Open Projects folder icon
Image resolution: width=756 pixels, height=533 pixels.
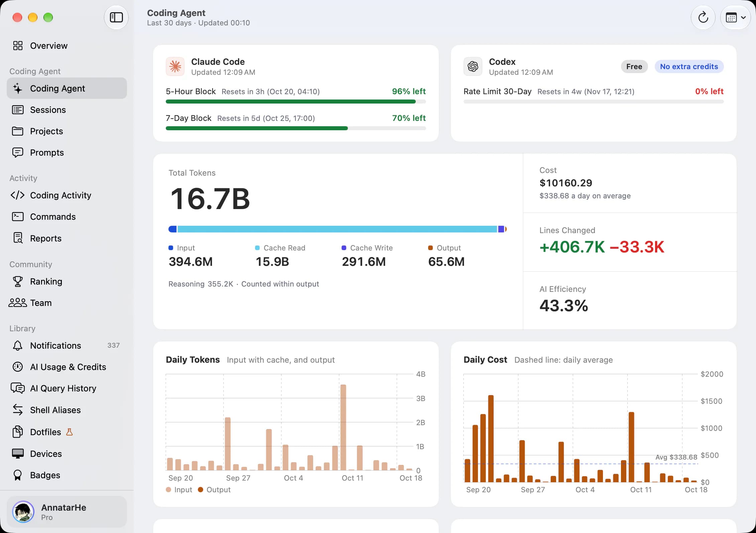(x=18, y=131)
